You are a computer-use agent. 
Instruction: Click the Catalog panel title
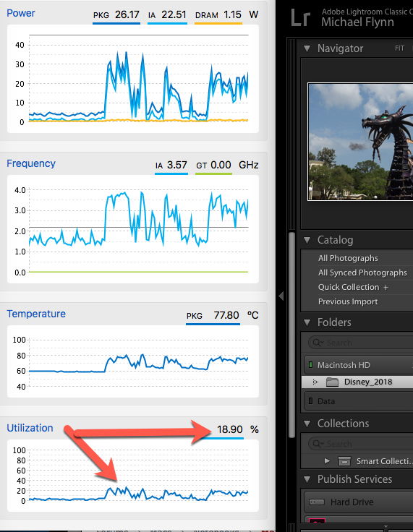point(335,240)
